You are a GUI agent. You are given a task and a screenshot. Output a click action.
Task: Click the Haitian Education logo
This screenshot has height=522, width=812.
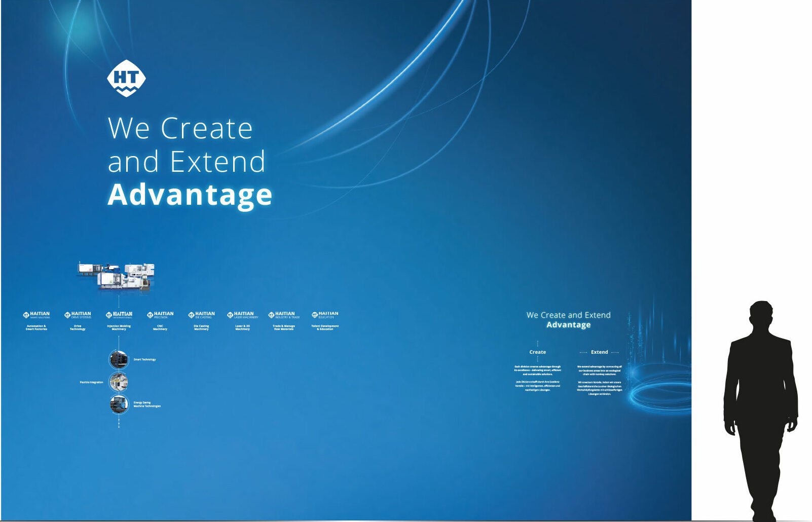pos(325,315)
